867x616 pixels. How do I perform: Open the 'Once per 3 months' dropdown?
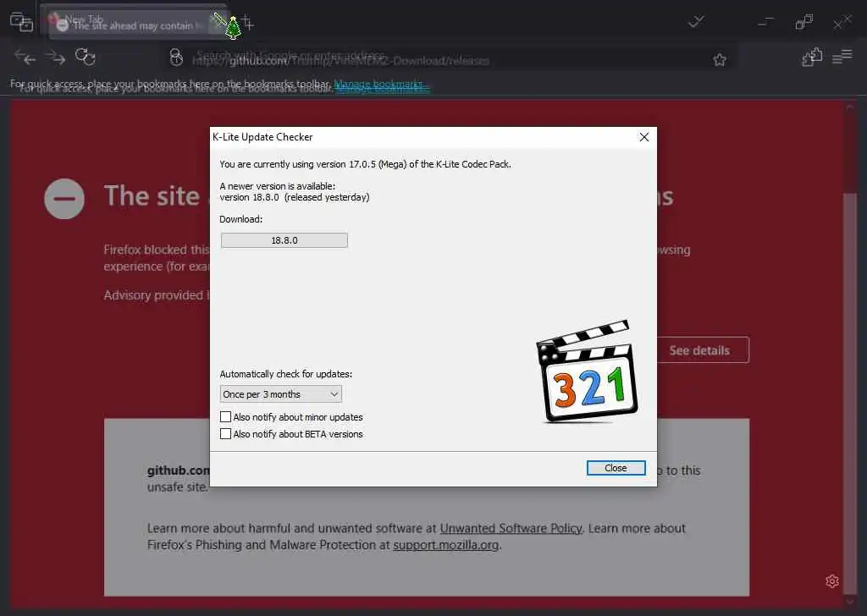(280, 394)
